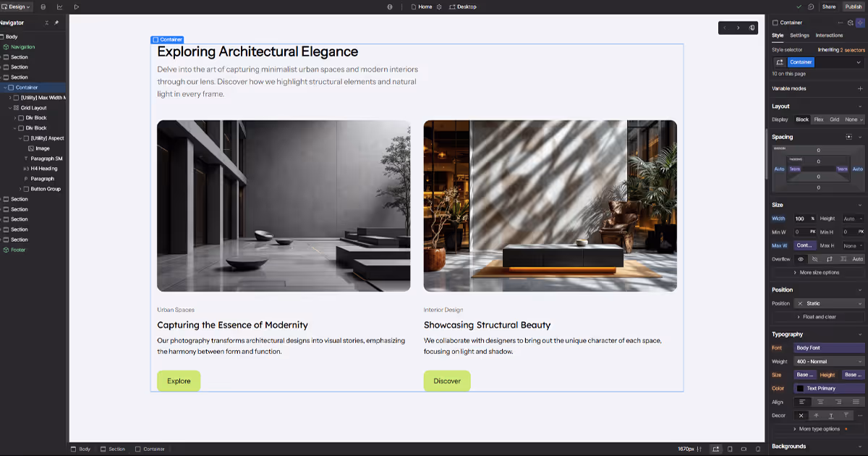
Task: Click the panel icon in canvas toolbar
Action: click(x=752, y=28)
